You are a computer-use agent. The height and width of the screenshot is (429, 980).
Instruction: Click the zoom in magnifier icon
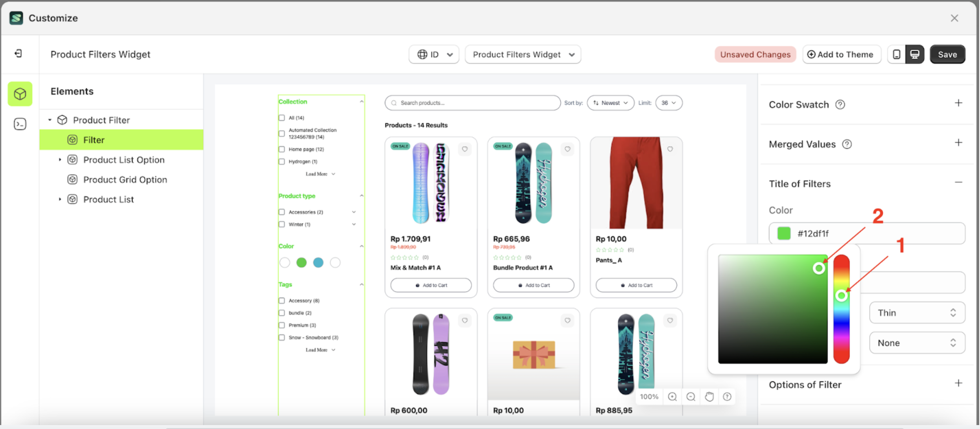(672, 396)
